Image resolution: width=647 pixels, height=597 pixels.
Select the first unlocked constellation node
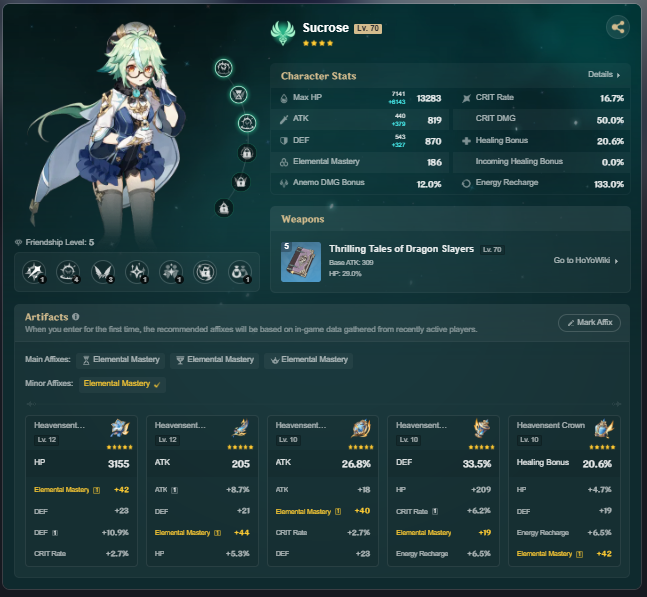[x=224, y=68]
